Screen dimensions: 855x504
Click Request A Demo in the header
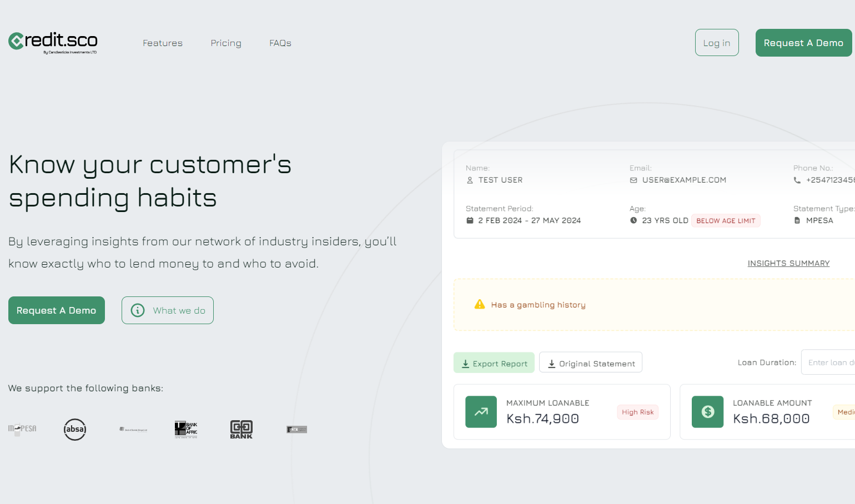tap(803, 43)
